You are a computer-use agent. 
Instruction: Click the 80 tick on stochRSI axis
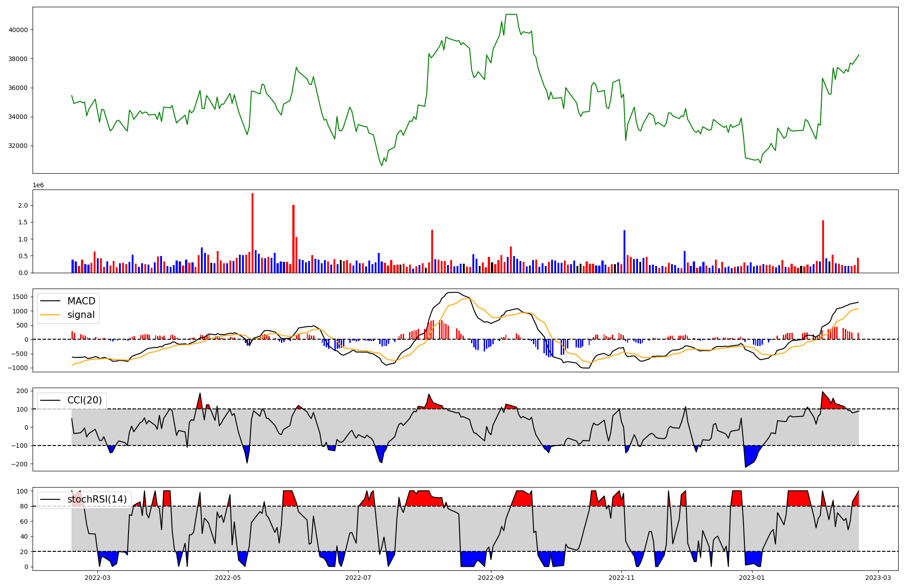click(x=24, y=507)
